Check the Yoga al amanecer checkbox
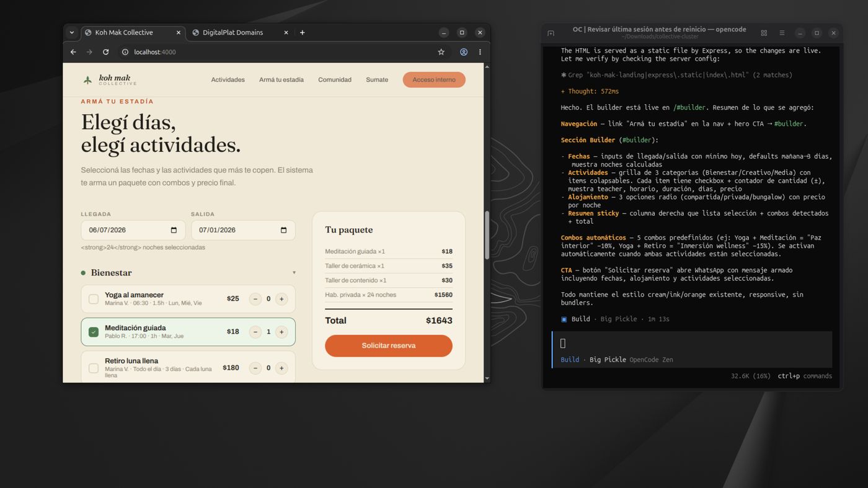The width and height of the screenshot is (868, 488). click(x=94, y=299)
